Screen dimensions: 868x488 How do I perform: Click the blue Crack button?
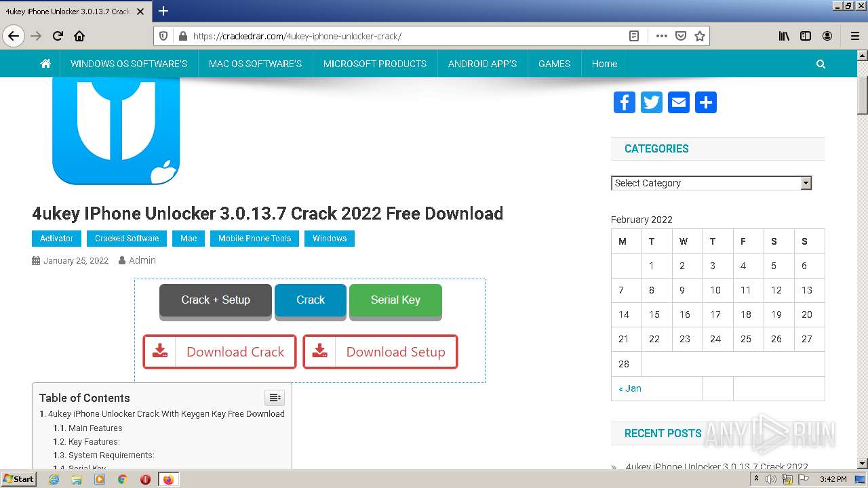tap(311, 300)
